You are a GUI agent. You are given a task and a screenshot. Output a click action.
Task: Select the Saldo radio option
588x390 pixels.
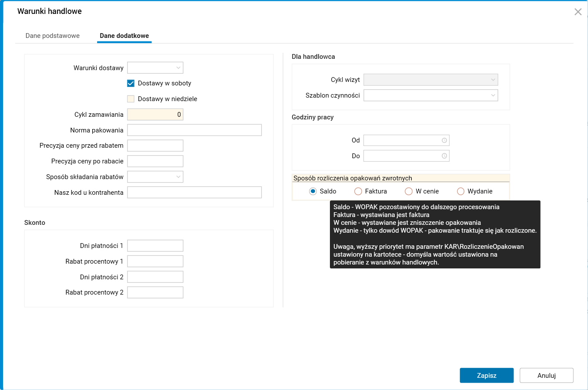[x=312, y=191]
